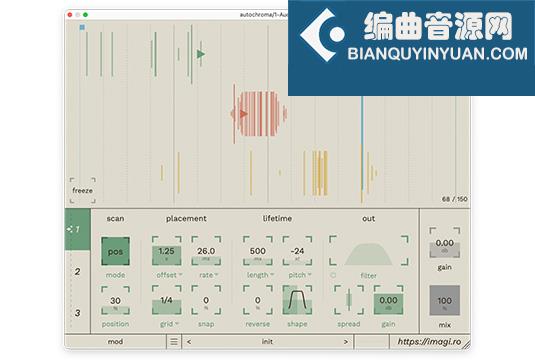Click the spread slider control
Viewport: 535px width, 363px height.
(349, 300)
